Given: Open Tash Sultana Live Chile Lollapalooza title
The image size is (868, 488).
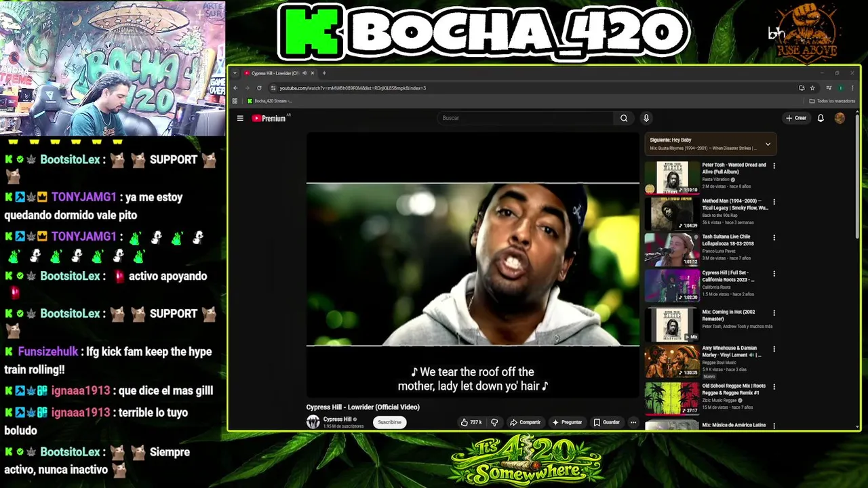Looking at the screenshot, I should tap(728, 240).
